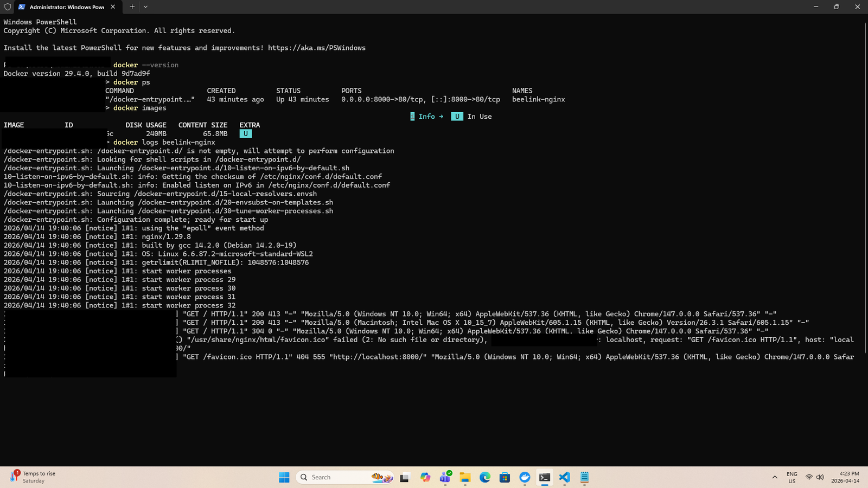Click the Windows Terminal taskbar icon
This screenshot has height=488, width=868.
(x=545, y=477)
